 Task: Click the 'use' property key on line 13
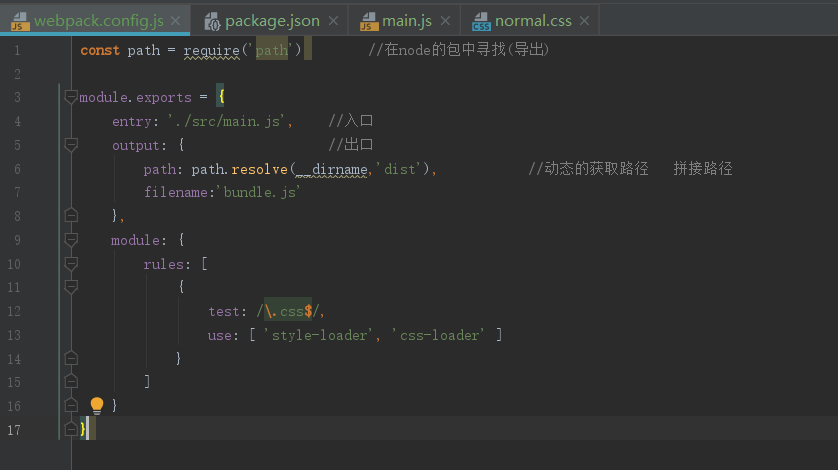tap(220, 336)
